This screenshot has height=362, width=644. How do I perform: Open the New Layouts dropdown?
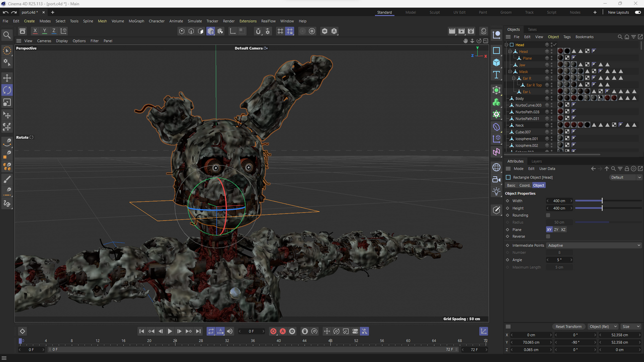(618, 12)
